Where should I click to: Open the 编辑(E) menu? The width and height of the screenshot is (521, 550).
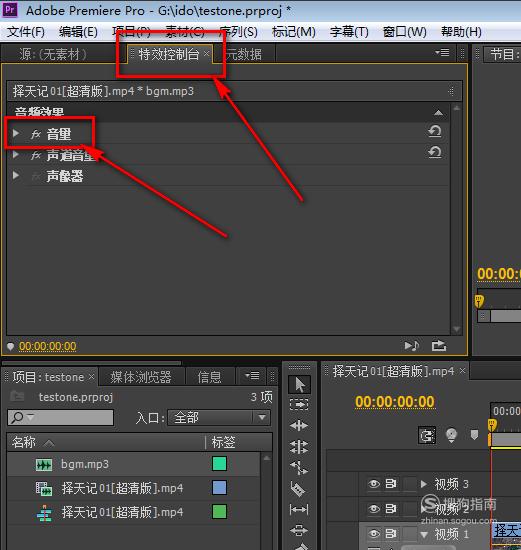(78, 32)
